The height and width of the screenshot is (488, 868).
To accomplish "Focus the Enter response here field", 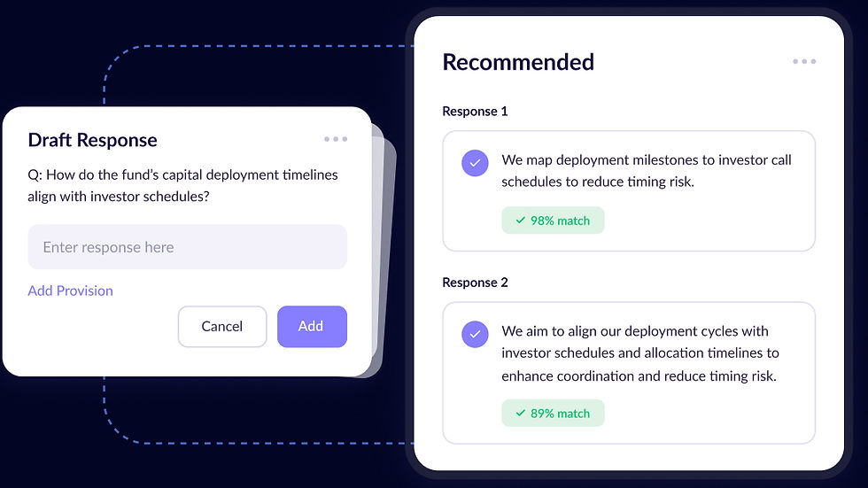I will coord(187,247).
